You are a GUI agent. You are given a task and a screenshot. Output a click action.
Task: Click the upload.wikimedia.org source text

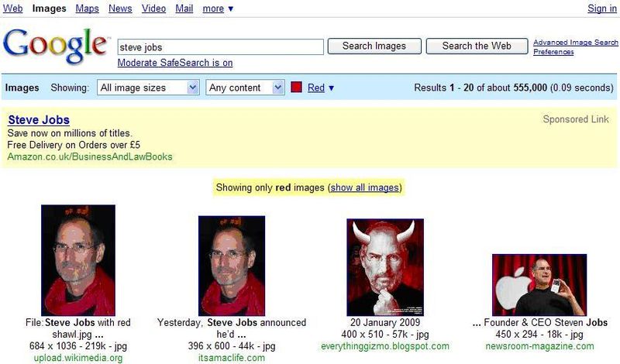pyautogui.click(x=78, y=358)
